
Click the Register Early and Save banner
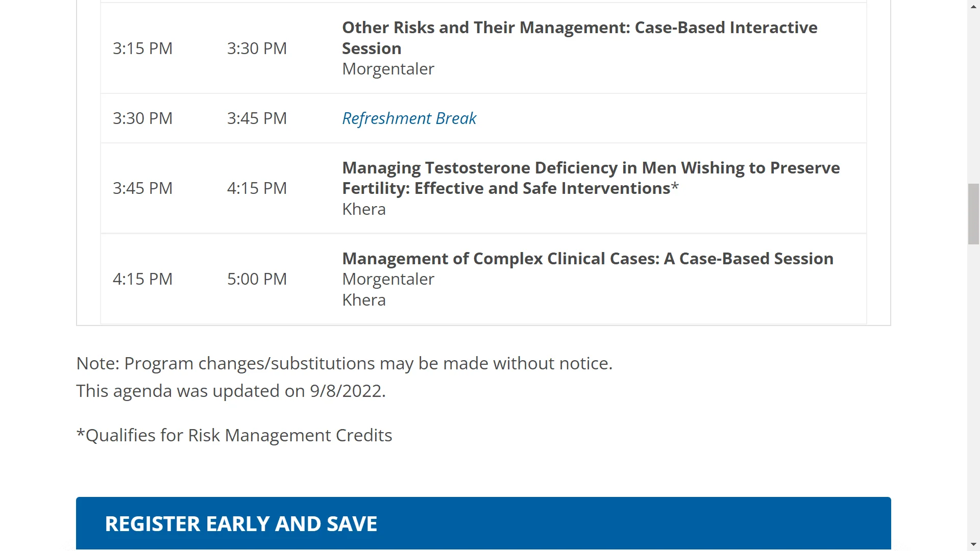(483, 524)
